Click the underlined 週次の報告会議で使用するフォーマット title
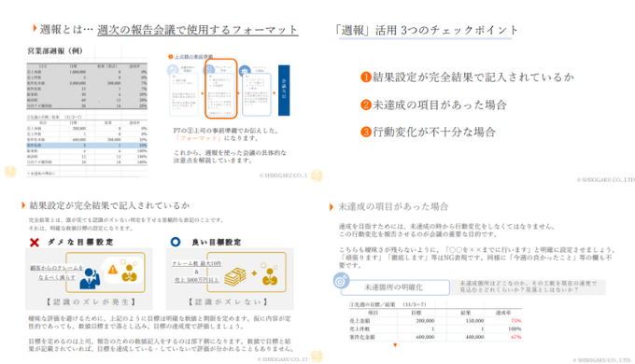This screenshot has height=364, width=635. (198, 30)
